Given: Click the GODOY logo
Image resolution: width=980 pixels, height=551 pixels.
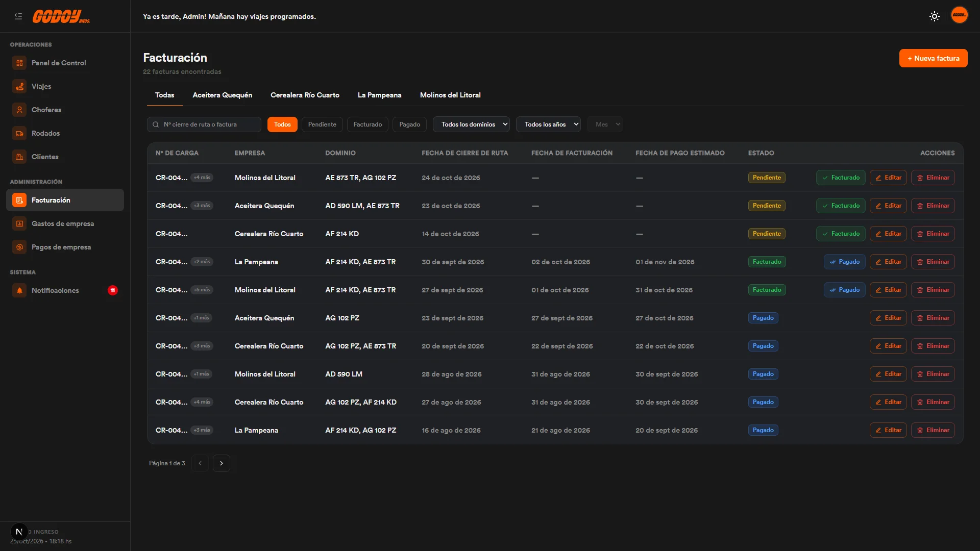Looking at the screenshot, I should coord(61,16).
